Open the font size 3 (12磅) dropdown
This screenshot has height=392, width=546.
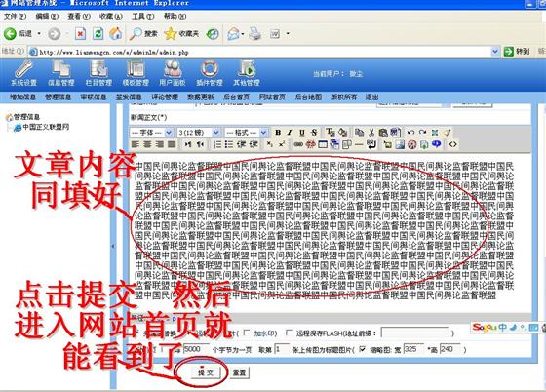199,133
